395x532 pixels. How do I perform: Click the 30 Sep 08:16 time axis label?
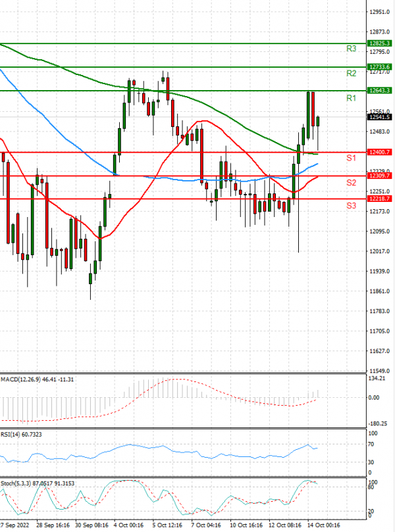tap(92, 525)
